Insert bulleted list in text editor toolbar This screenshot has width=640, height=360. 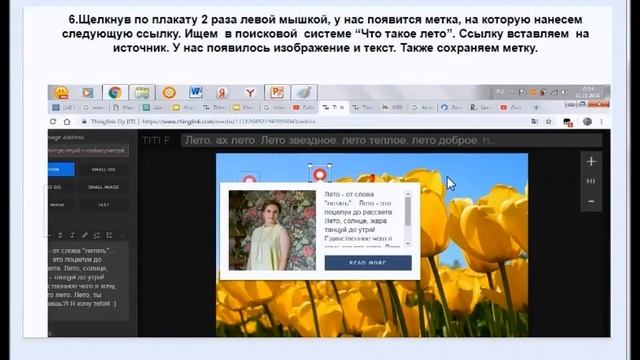(109, 236)
